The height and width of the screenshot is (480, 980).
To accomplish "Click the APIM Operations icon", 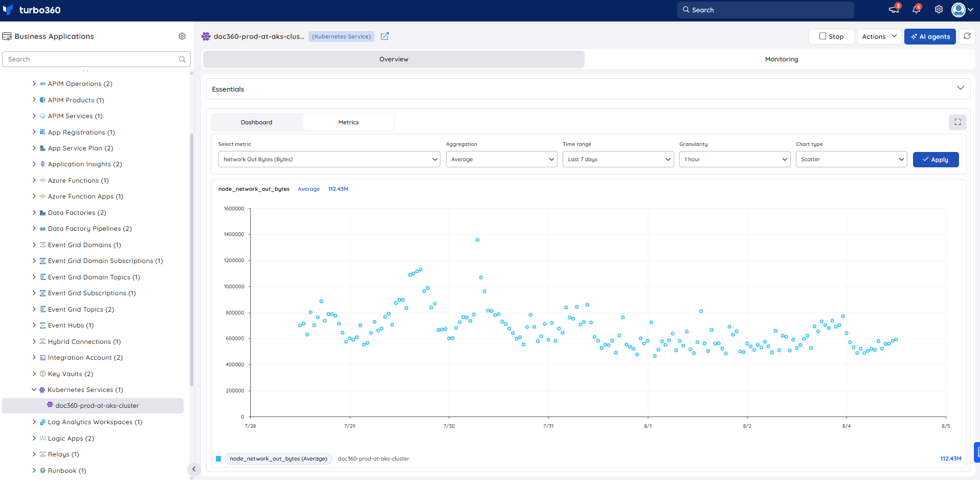I will click(42, 84).
